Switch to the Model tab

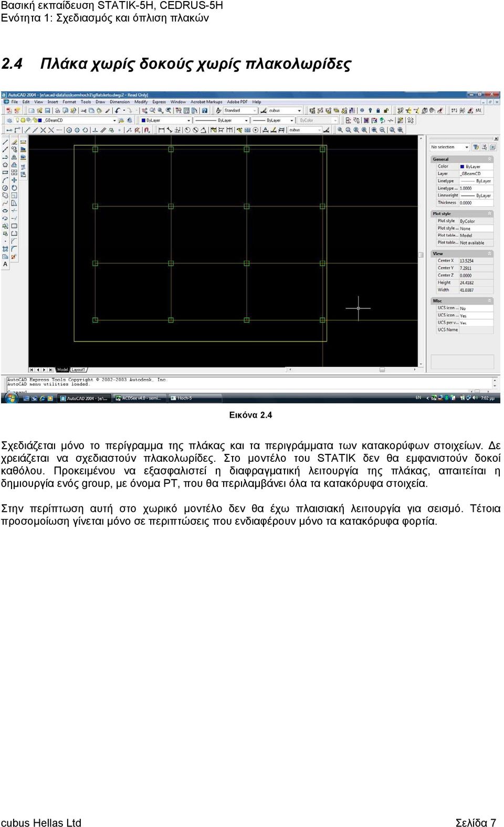62,370
